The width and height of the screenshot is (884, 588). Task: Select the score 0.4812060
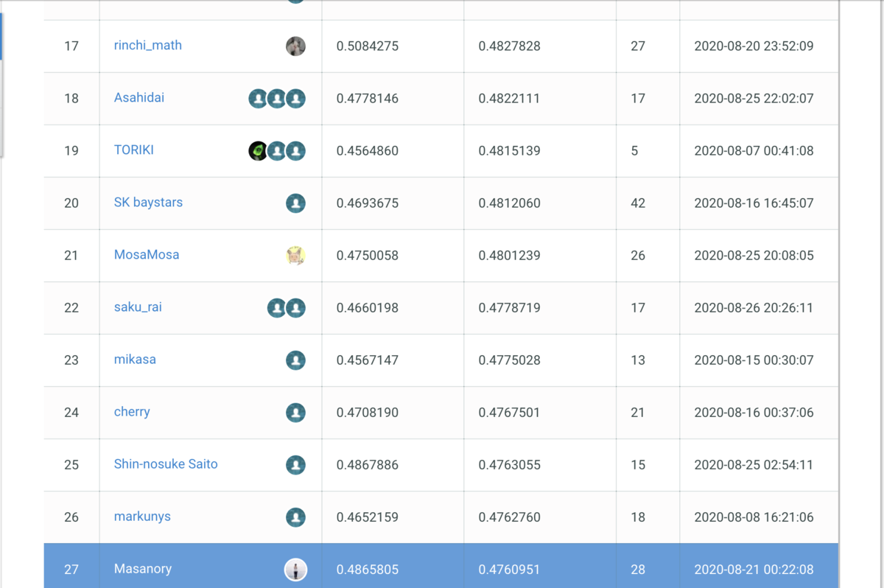pos(510,203)
